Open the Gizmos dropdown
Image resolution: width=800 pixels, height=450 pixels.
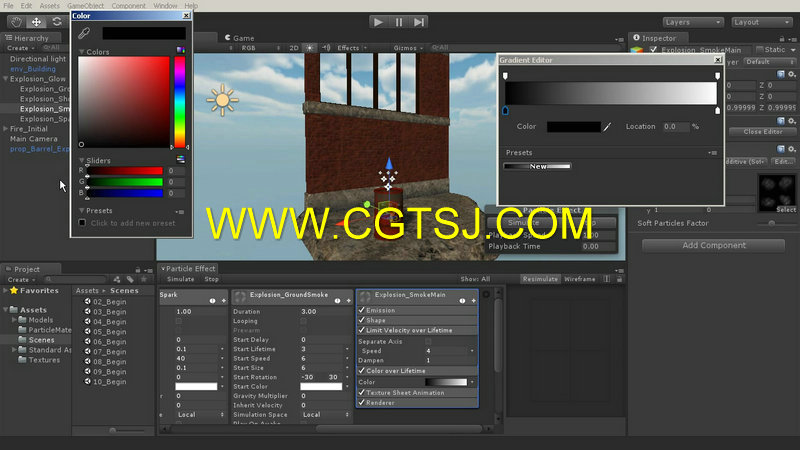point(408,47)
